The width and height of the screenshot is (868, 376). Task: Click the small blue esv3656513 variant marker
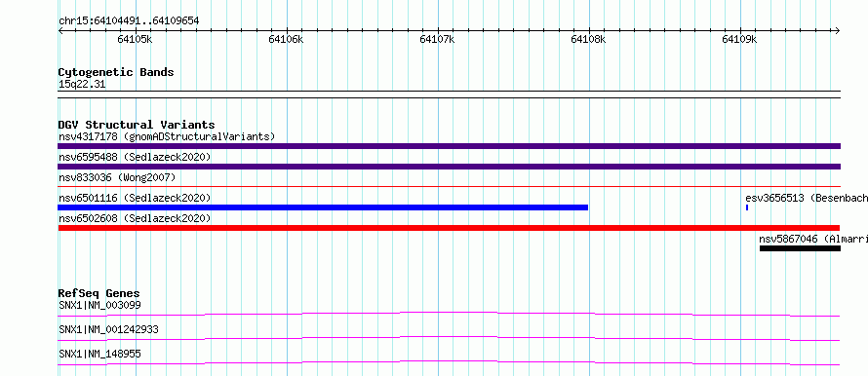point(747,207)
